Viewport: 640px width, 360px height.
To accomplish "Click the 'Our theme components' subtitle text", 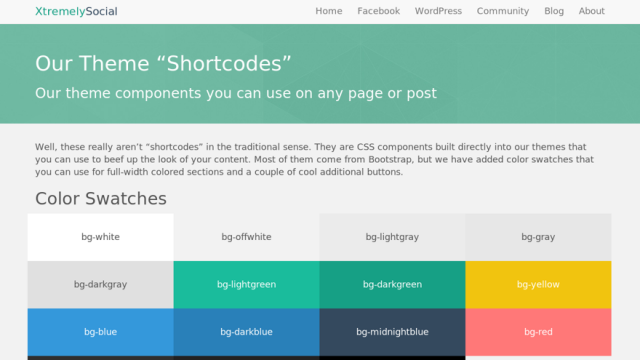I will pos(236,93).
